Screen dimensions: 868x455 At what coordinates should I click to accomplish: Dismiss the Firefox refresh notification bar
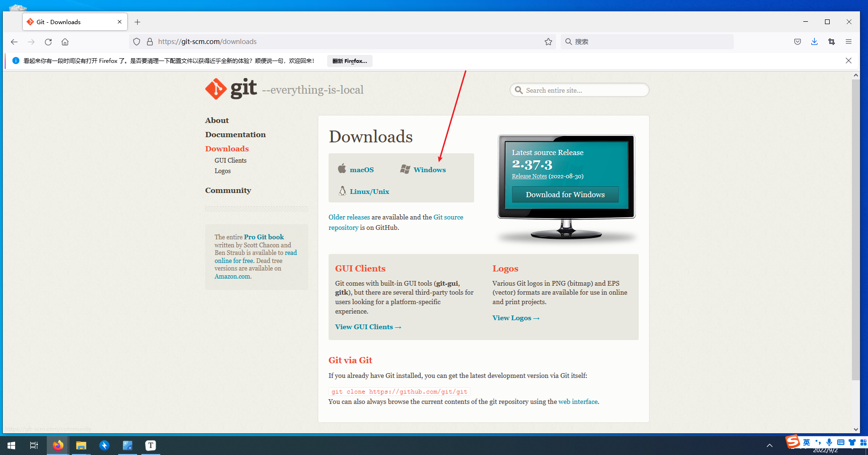849,61
